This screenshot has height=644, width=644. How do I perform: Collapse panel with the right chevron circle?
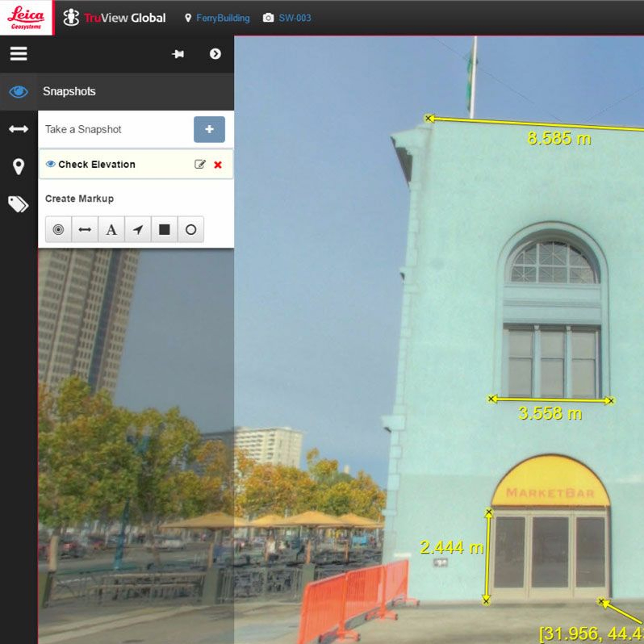click(215, 54)
